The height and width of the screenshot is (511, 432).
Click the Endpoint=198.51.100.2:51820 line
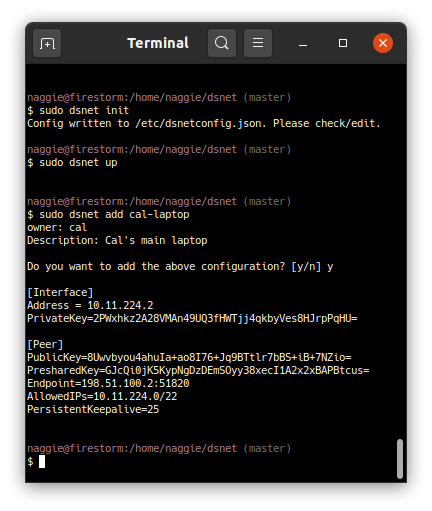pyautogui.click(x=108, y=383)
